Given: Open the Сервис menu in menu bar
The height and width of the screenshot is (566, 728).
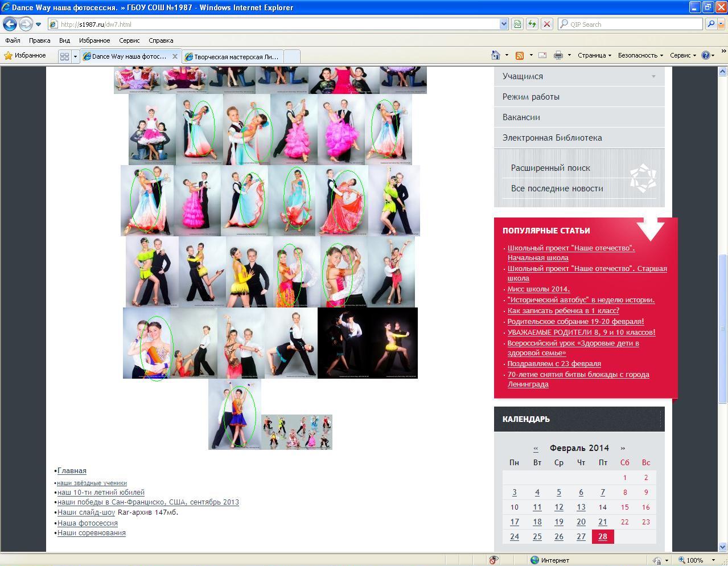Looking at the screenshot, I should tap(129, 40).
